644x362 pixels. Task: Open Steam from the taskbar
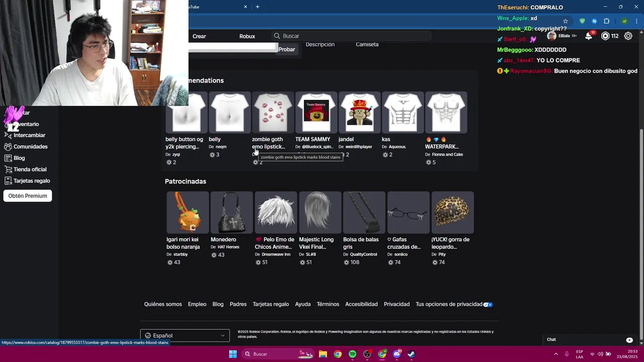point(411,354)
